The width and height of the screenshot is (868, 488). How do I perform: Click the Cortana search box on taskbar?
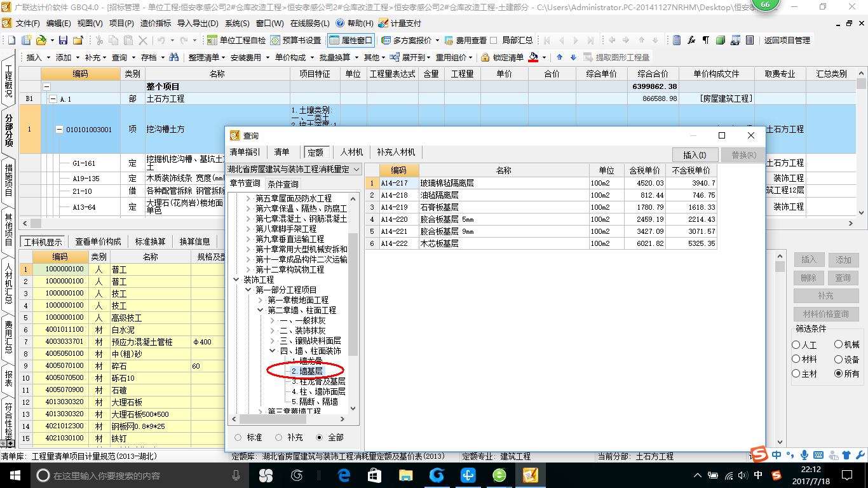click(x=140, y=475)
